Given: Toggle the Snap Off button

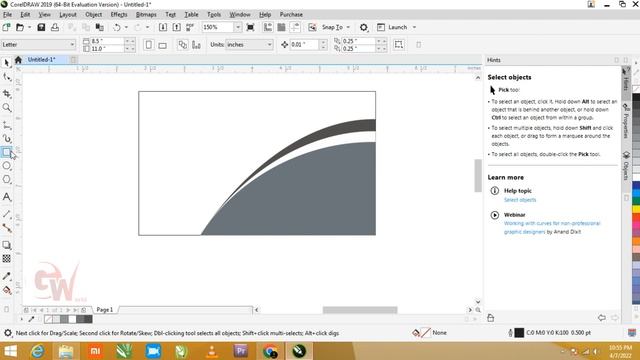Looking at the screenshot, I should [312, 27].
